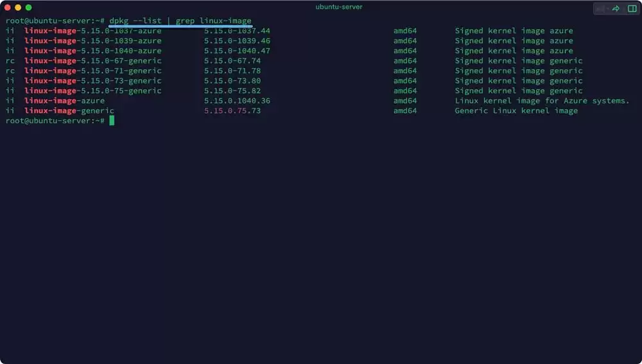Viewport: 642px width, 364px height.
Task: Select the linux-image-azure package name
Action: click(64, 101)
